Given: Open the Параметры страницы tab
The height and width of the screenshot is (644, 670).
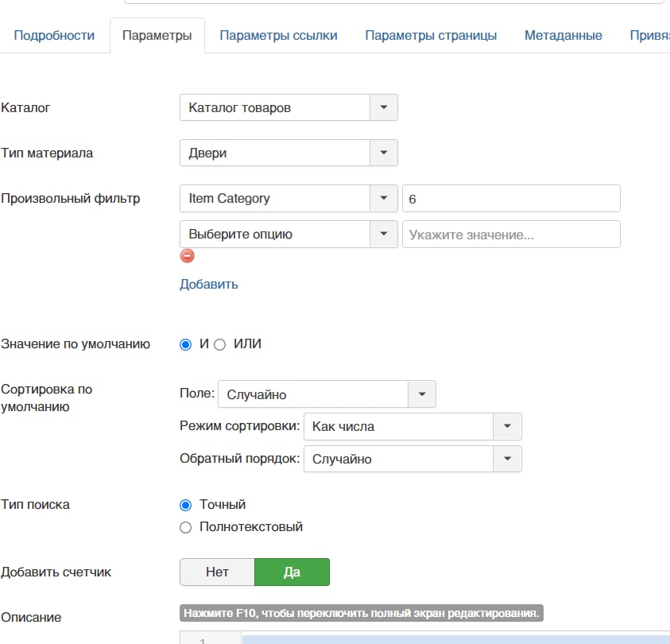Looking at the screenshot, I should [x=431, y=36].
